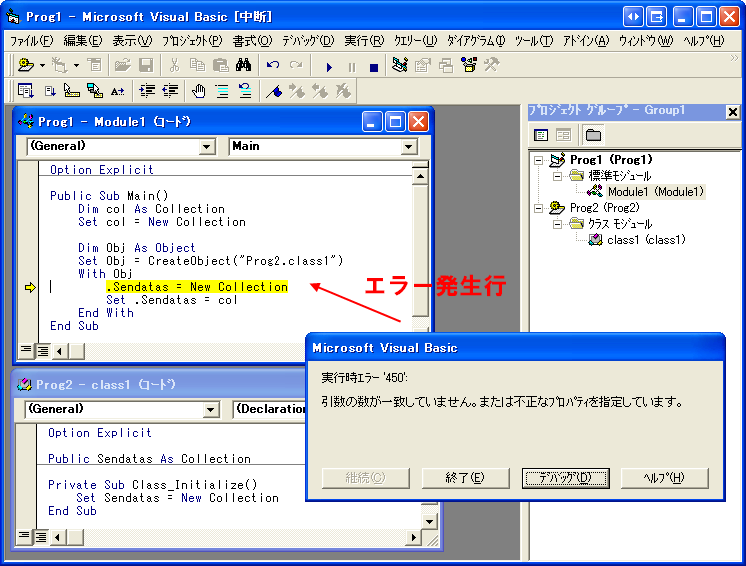This screenshot has height=566, width=746.
Task: Collapse the Prog1 (Prog1) project node
Action: [538, 160]
